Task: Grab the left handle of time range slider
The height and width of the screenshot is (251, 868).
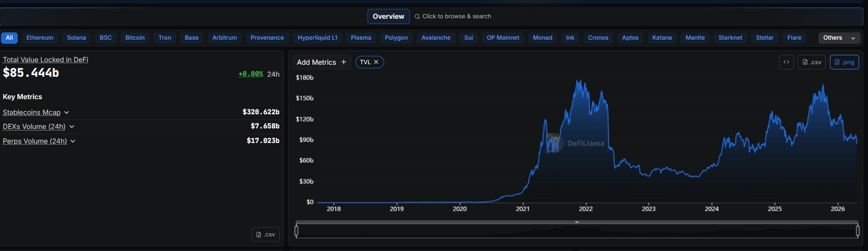Action: 296,230
